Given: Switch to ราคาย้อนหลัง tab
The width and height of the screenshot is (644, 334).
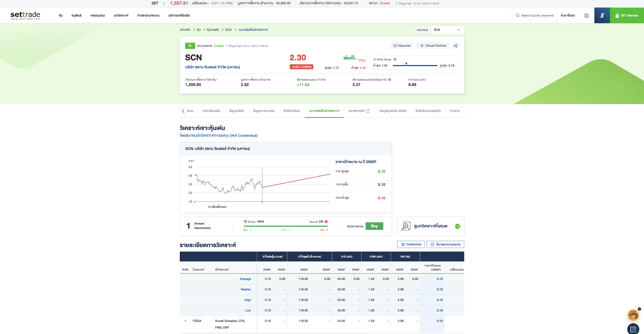Looking at the screenshot, I should tap(211, 111).
